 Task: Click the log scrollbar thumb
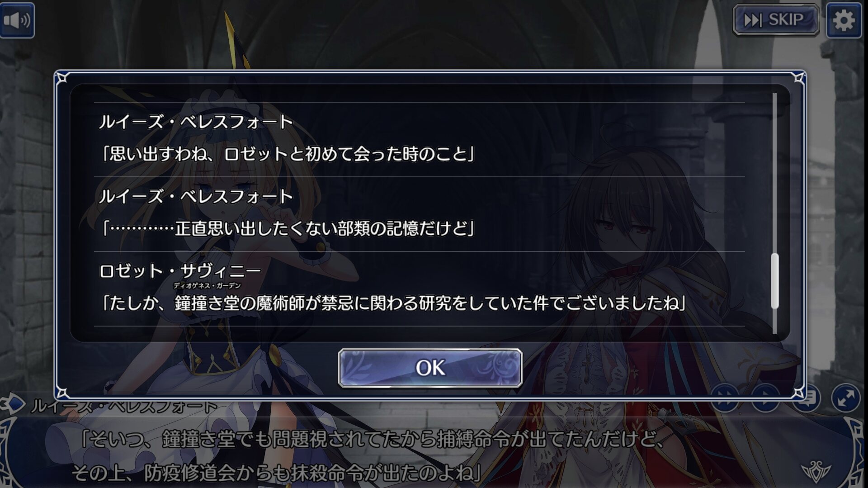774,281
